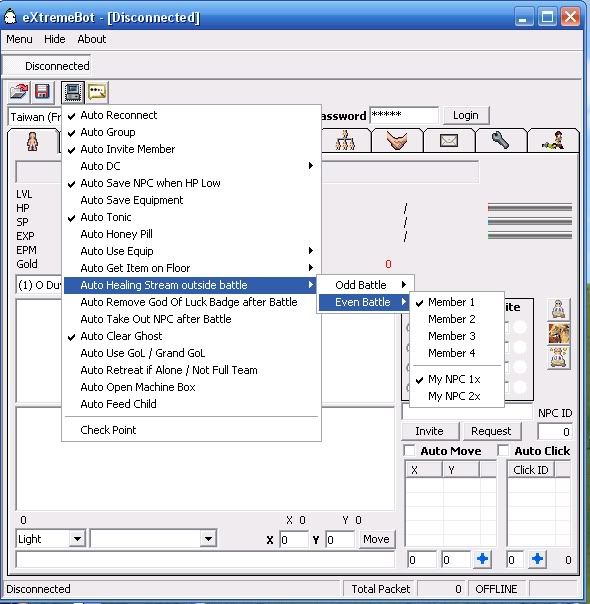Open the character figure tab

[33, 141]
